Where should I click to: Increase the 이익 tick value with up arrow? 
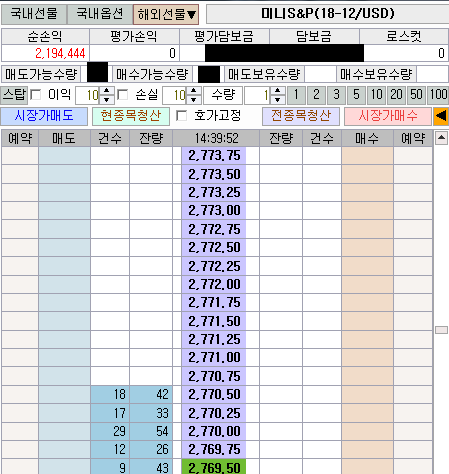click(107, 91)
